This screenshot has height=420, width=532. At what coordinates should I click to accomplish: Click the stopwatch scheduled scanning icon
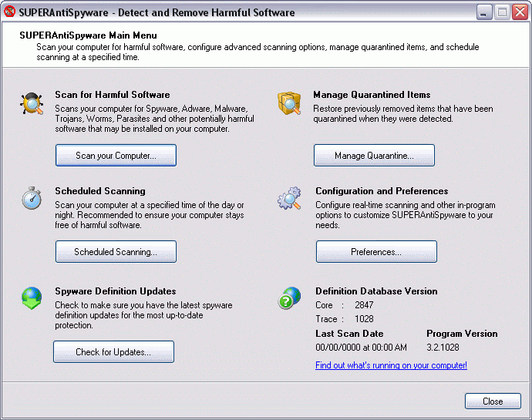pos(32,198)
